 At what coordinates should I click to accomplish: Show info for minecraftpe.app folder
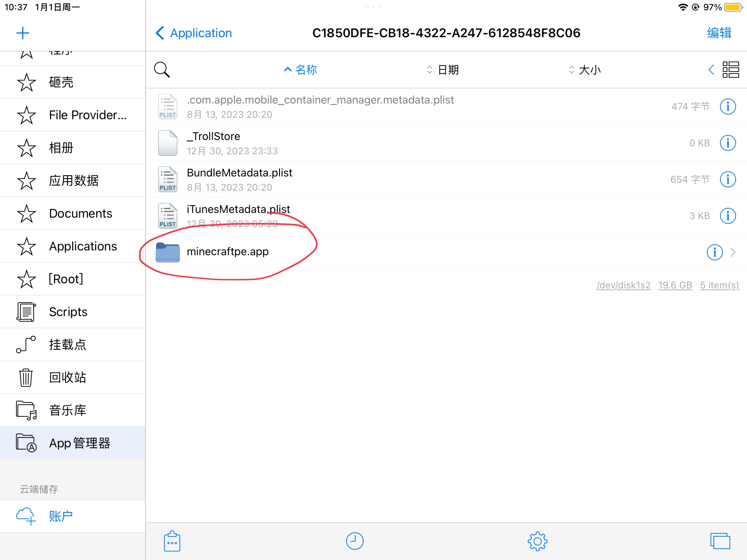(715, 252)
